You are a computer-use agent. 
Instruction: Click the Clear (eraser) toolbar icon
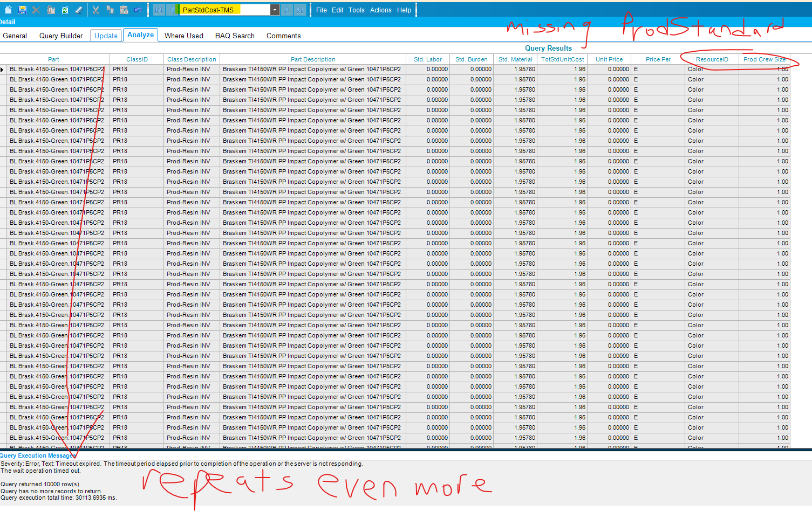tap(79, 10)
